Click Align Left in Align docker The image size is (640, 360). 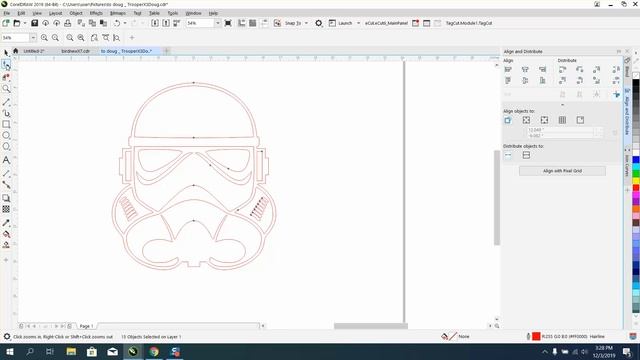click(508, 70)
